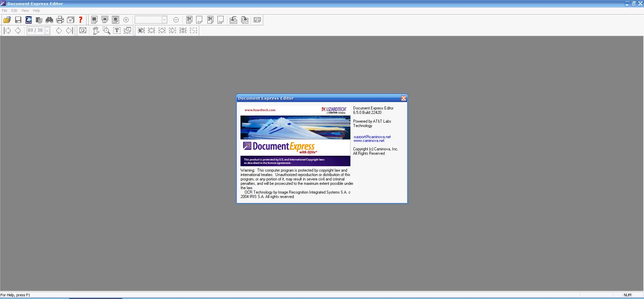The height and width of the screenshot is (299, 644).
Task: Click the framed page view icon
Action: pos(115,20)
